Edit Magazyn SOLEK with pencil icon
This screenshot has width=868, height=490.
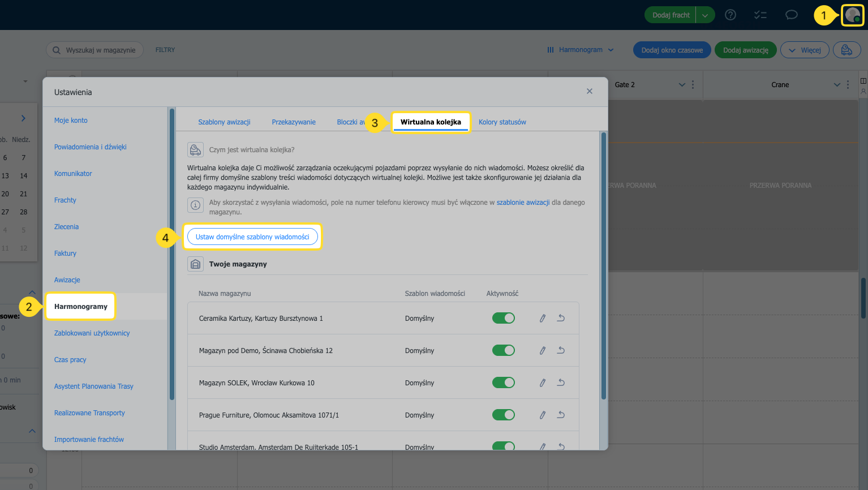tap(543, 382)
